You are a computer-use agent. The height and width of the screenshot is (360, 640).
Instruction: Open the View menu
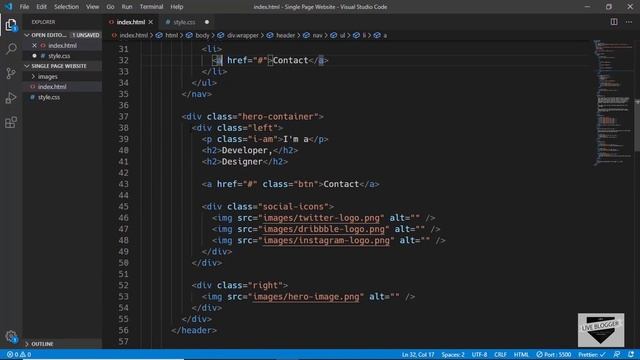[92, 7]
